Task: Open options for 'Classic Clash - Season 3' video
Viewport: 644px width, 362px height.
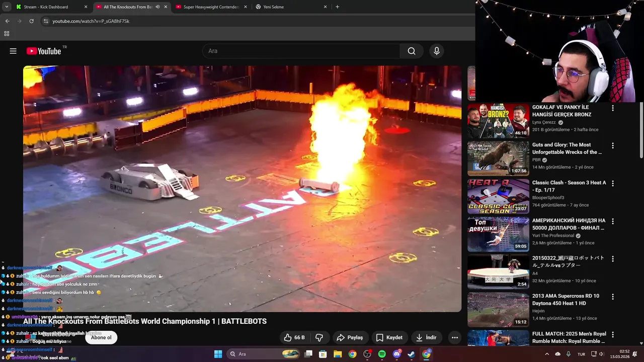Action: (612, 184)
